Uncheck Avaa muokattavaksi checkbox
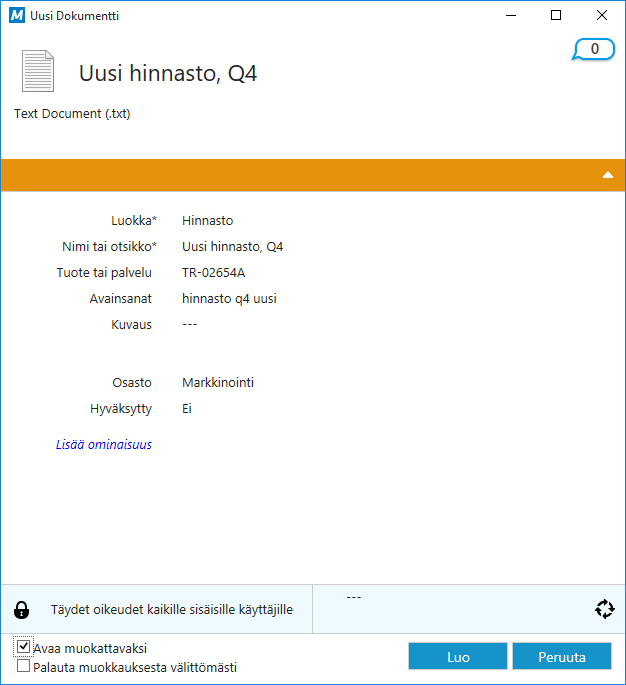The height and width of the screenshot is (685, 626). [x=24, y=648]
